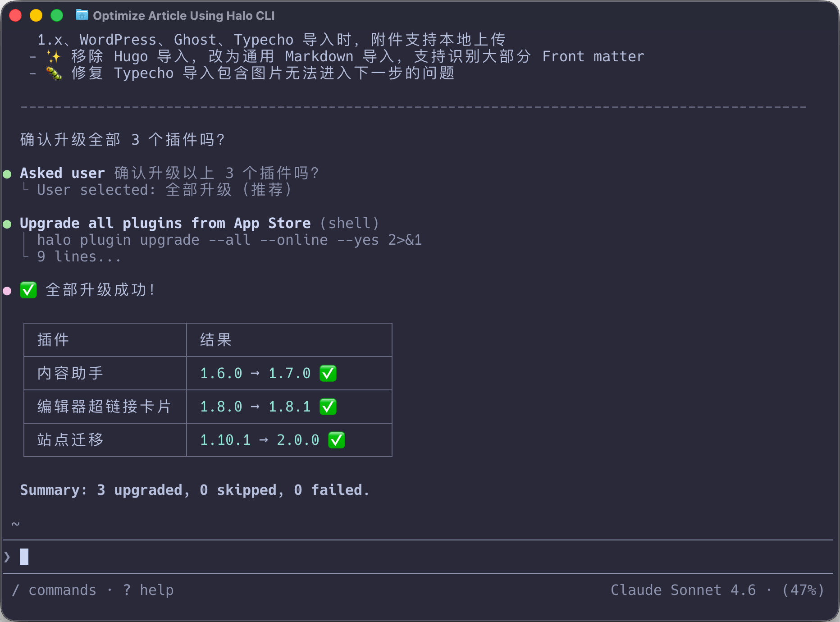Focus the prompt input field at the cursor
Screen dimensions: 840x622
coord(24,557)
